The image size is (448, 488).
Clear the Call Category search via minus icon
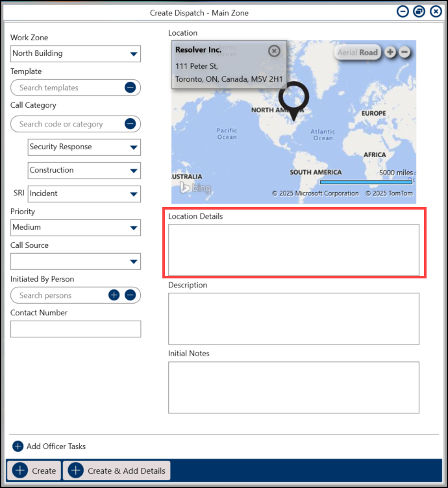point(130,124)
